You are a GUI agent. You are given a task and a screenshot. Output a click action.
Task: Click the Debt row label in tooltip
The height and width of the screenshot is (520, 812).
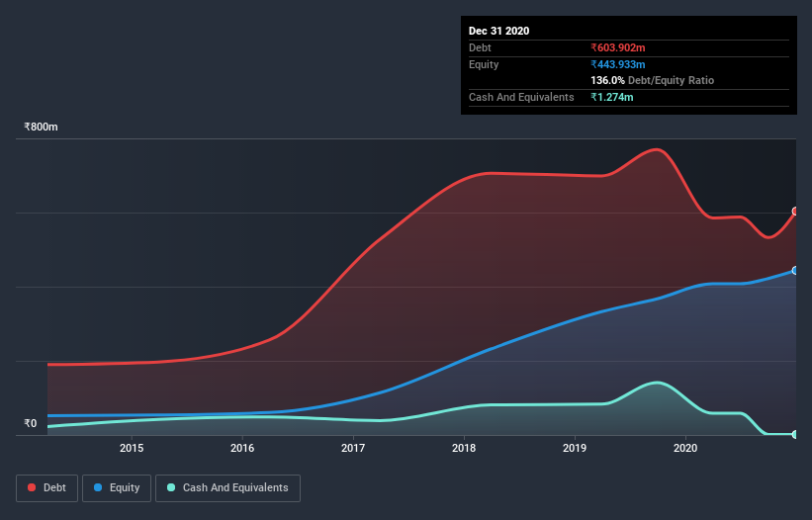coord(480,47)
